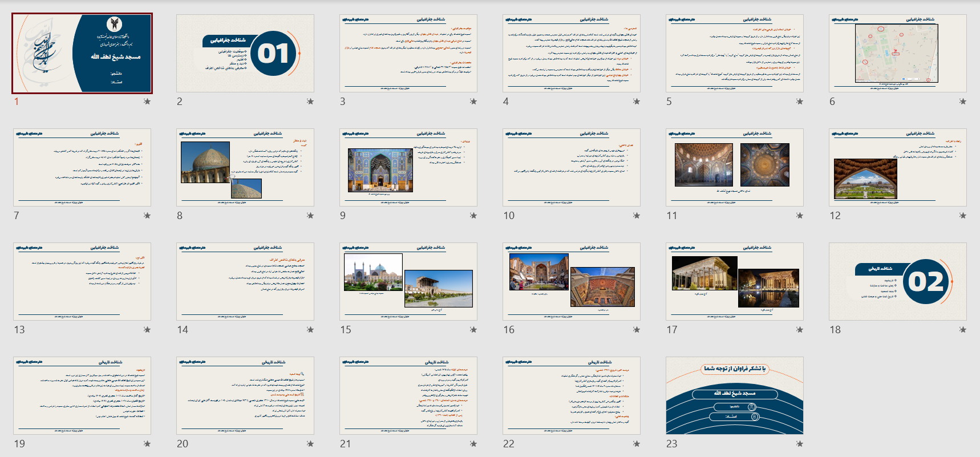980x457 pixels.
Task: Select slide 12 thumbnail with square panorama photo
Action: 898,167
